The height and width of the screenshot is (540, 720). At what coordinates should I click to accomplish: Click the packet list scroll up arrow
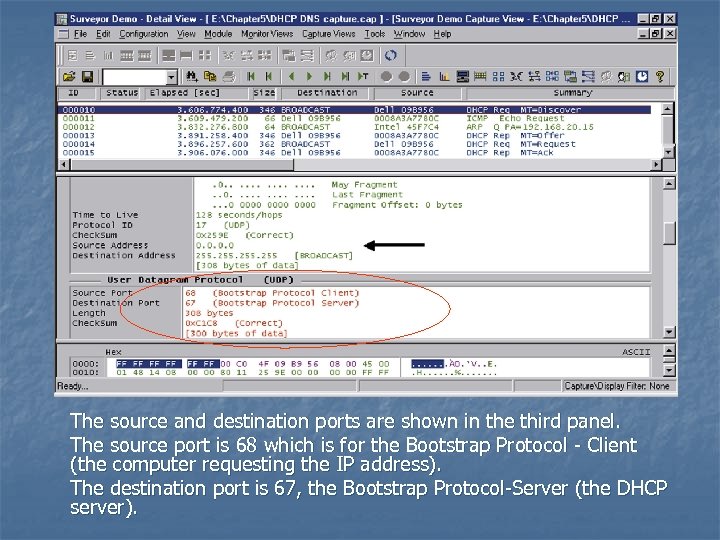point(668,108)
